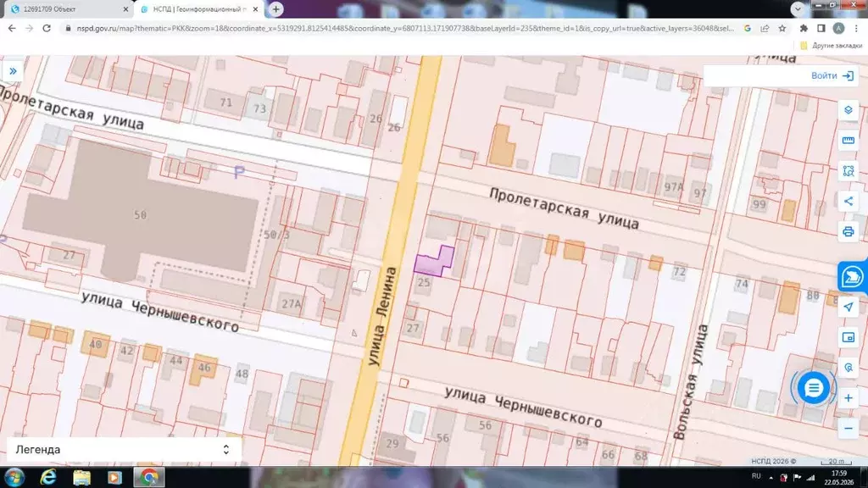Click the parking P symbol on map
Screen dimensions: 868x488
point(238,173)
